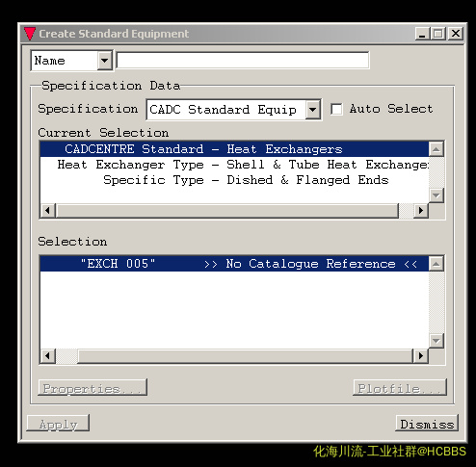Click down arrow of Selection list scrollbar
This screenshot has width=476, height=467.
tap(436, 341)
